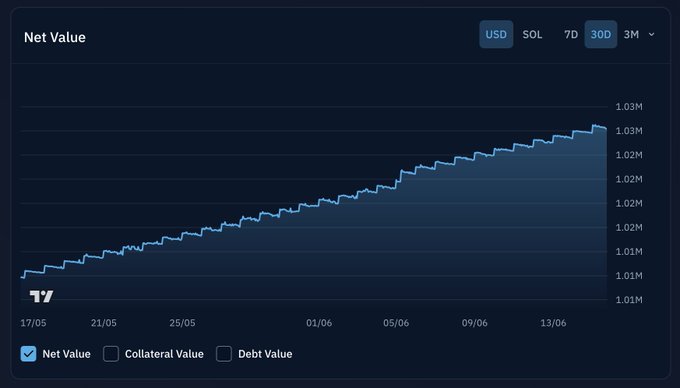680x388 pixels.
Task: Click the peak of the net value line
Action: point(594,125)
